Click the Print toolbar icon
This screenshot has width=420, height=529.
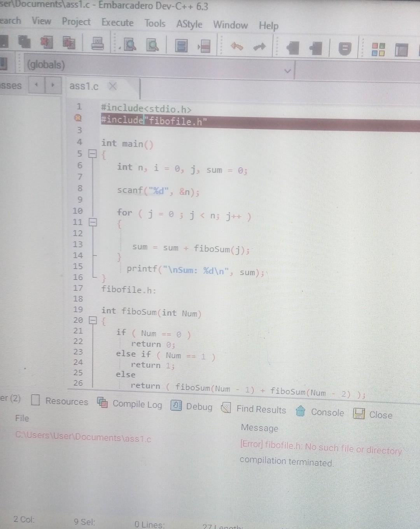click(98, 43)
